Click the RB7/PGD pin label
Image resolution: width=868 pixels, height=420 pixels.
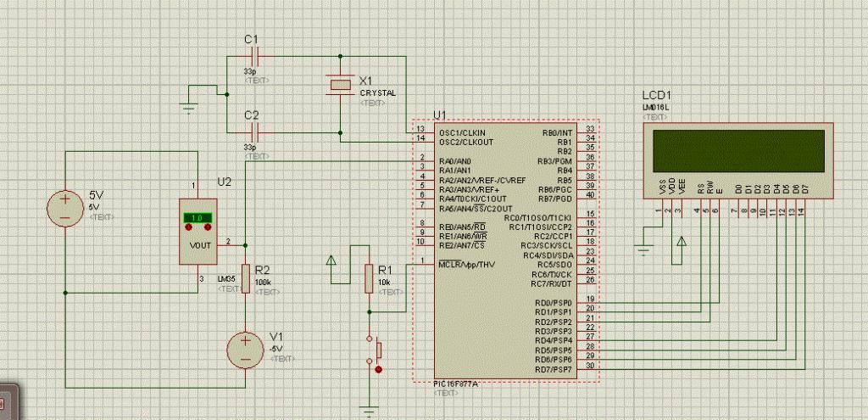pyautogui.click(x=555, y=199)
